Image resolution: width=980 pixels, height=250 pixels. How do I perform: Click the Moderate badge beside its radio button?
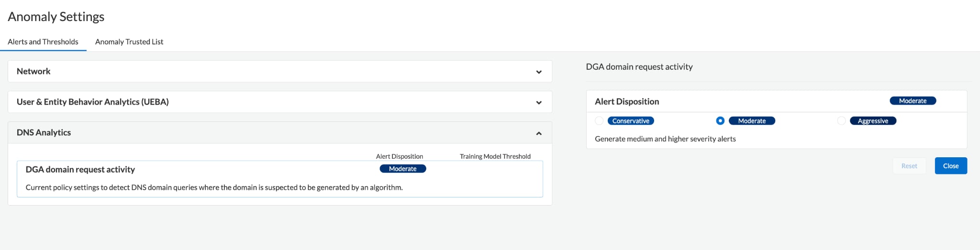(x=752, y=121)
